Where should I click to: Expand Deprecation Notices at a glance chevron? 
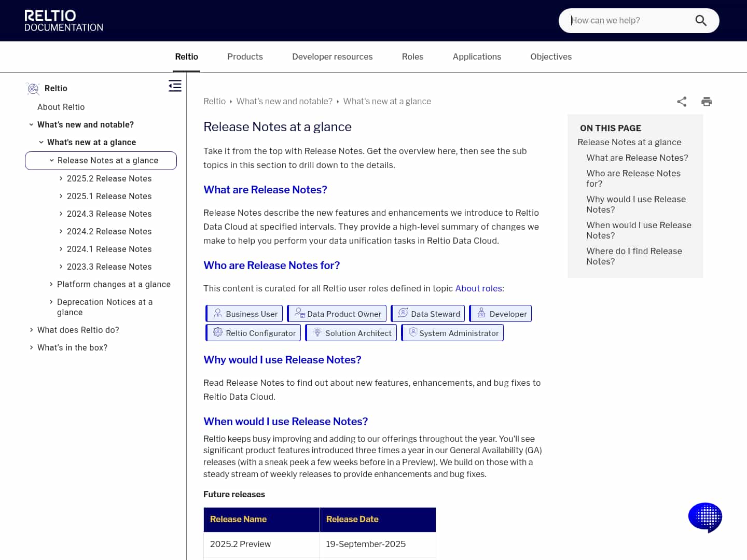[51, 302]
